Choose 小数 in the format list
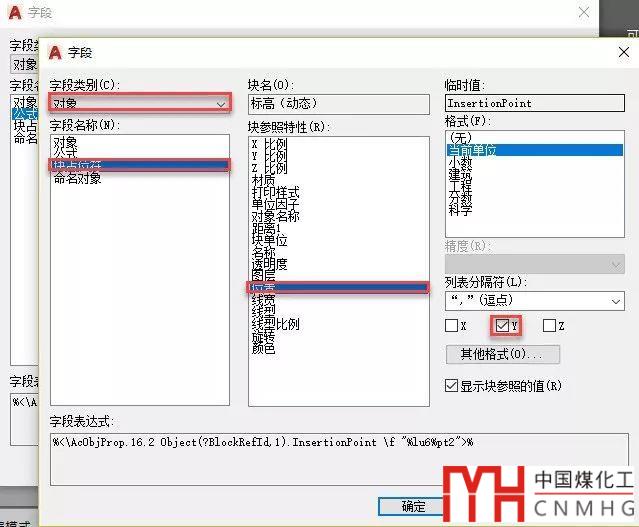The height and width of the screenshot is (527, 639). [461, 161]
